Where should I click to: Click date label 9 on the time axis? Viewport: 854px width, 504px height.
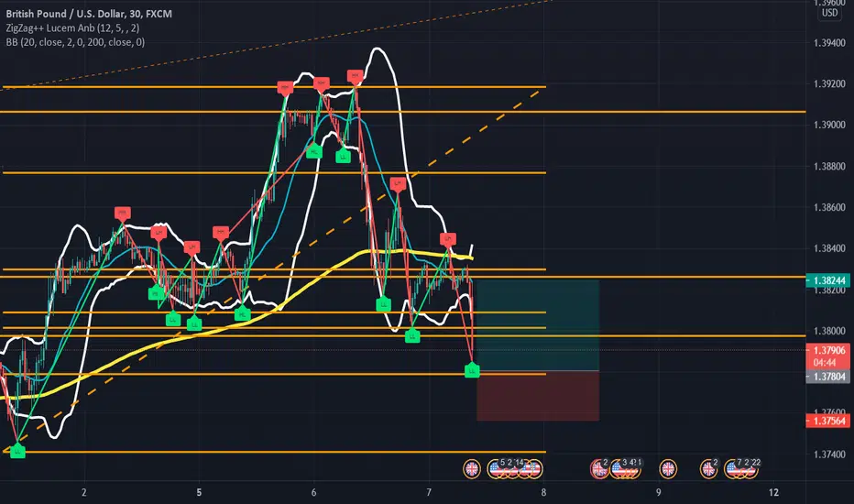(659, 493)
